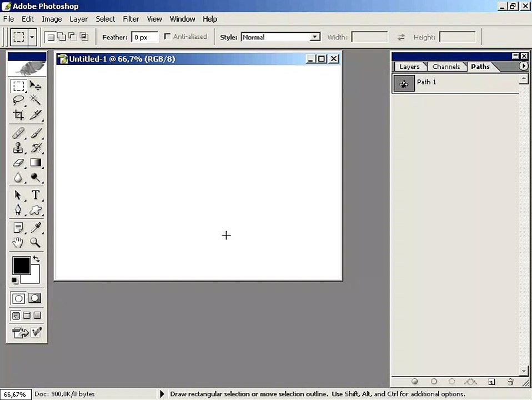
Task: Choose Intersect with selection mode
Action: tap(84, 37)
